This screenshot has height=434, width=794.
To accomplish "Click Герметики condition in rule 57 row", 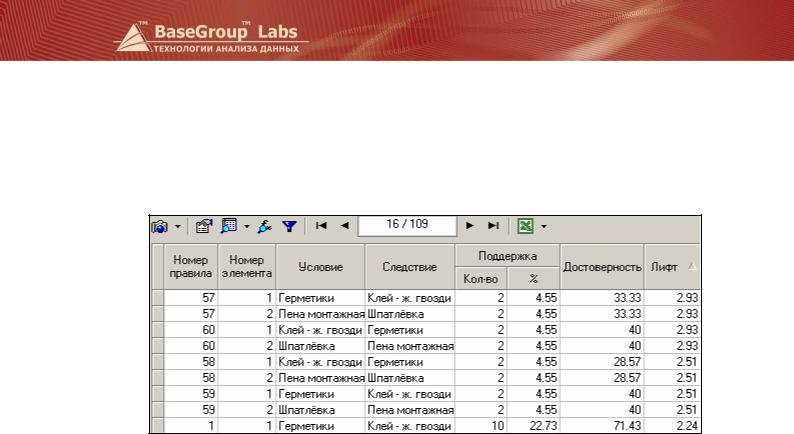I will (x=320, y=298).
